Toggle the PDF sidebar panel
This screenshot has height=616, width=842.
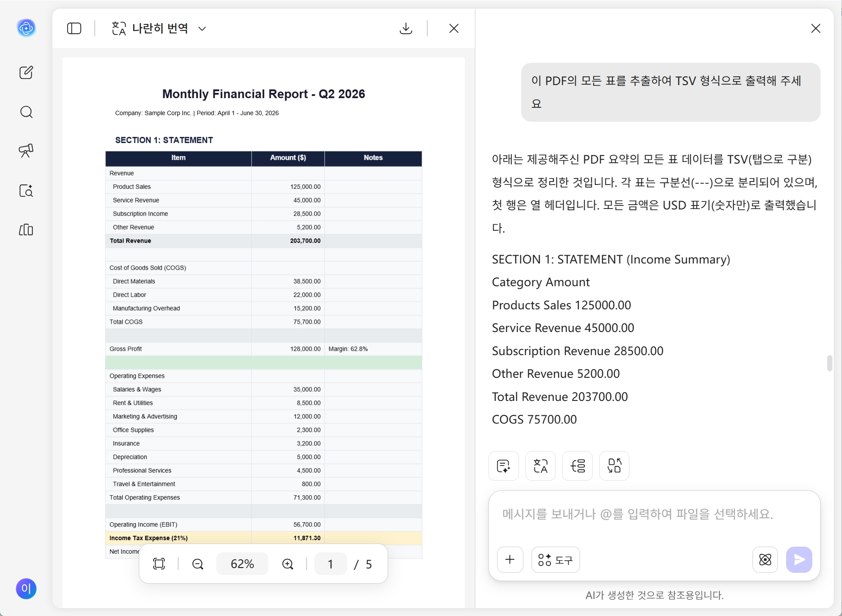(74, 28)
